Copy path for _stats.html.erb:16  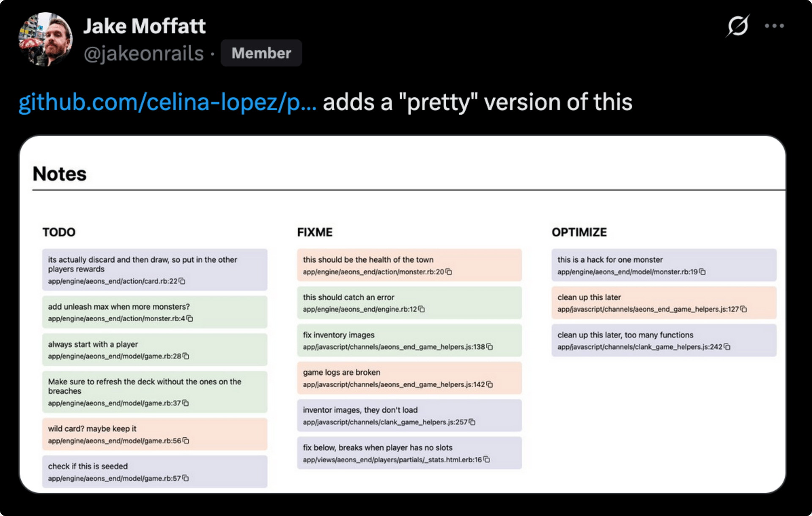(486, 459)
